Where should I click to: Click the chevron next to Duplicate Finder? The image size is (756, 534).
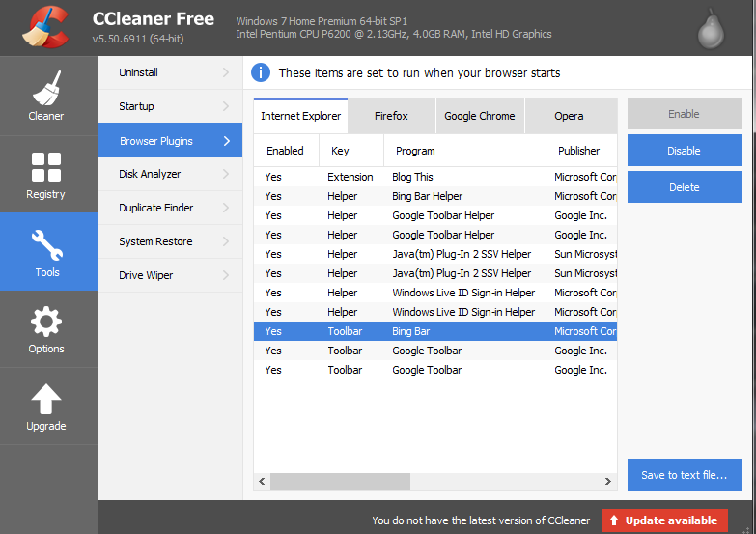click(x=226, y=208)
